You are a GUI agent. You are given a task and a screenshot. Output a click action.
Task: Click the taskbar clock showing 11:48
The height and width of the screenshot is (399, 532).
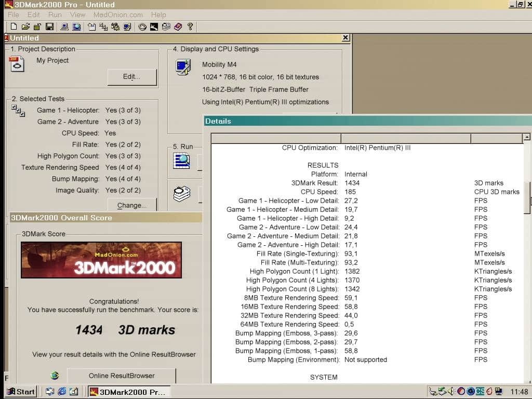[x=519, y=392]
